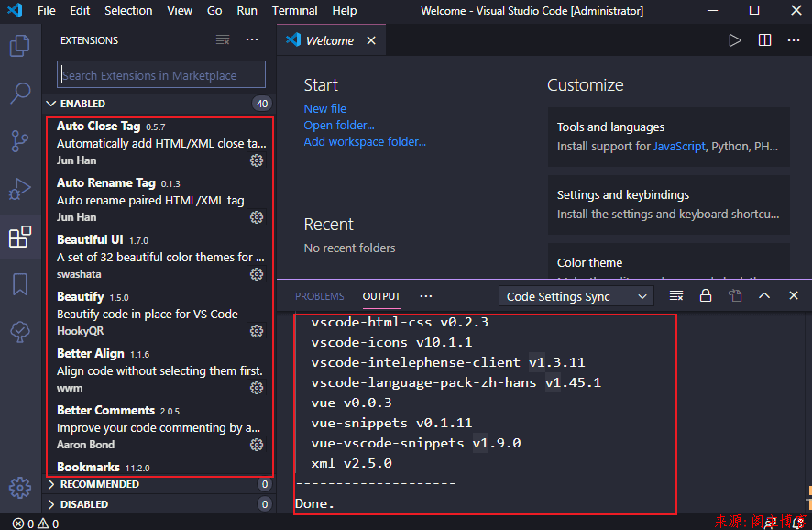Open the Terminal menu
The width and height of the screenshot is (812, 530).
[295, 11]
